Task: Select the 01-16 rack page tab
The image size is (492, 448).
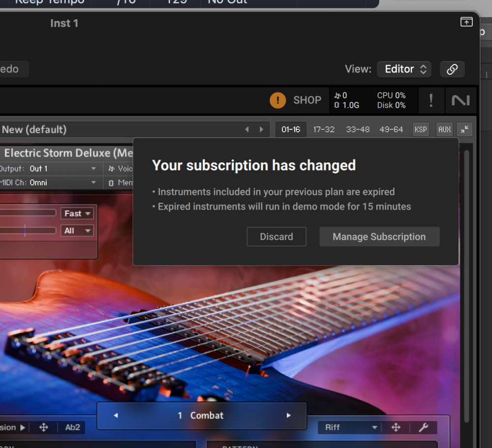Action: coord(291,129)
